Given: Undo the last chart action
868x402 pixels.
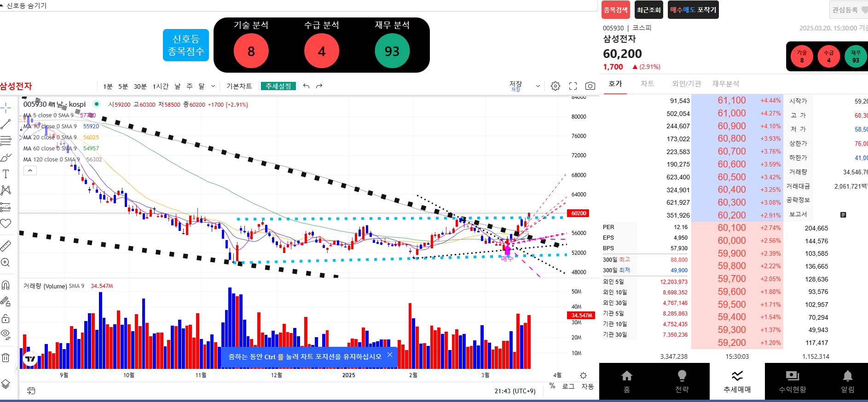Looking at the screenshot, I should [307, 86].
